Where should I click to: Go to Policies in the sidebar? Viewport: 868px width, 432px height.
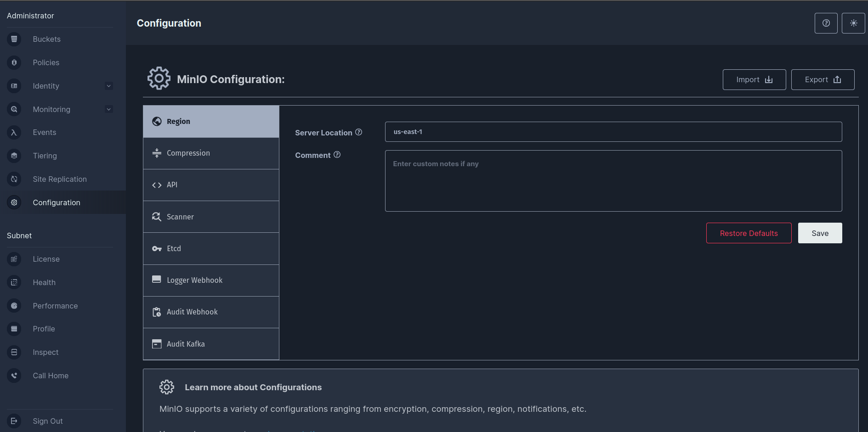click(46, 62)
